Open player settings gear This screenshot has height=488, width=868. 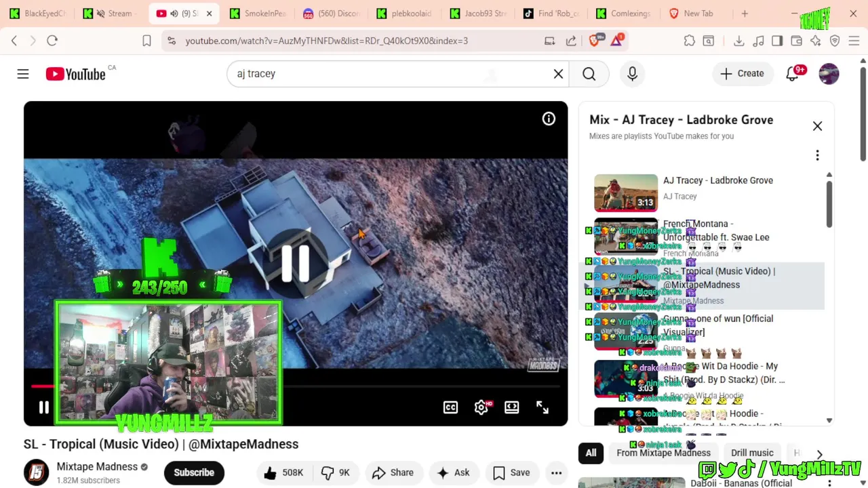(x=481, y=407)
